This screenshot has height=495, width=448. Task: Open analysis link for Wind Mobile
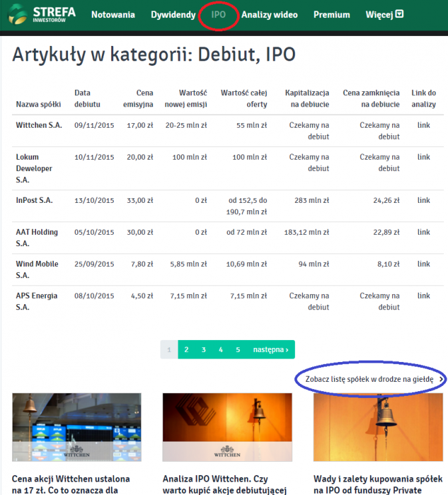[x=423, y=264]
